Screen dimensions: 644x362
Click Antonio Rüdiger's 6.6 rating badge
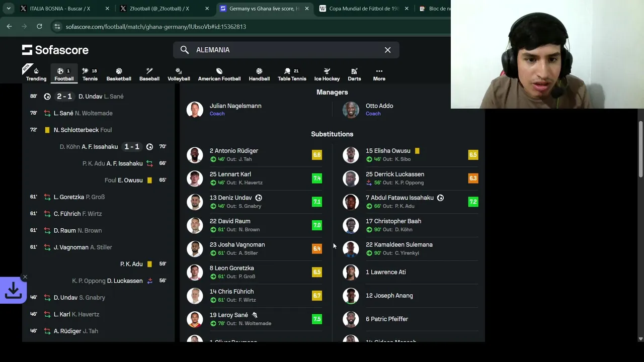(316, 155)
